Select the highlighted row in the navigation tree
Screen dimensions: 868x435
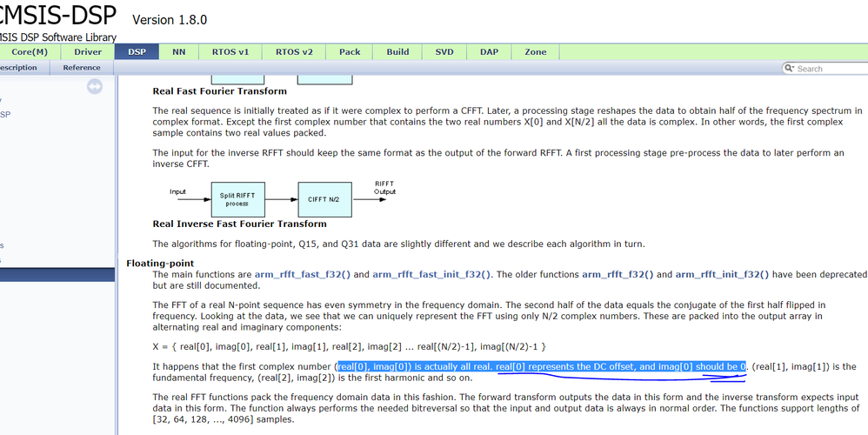(x=57, y=275)
